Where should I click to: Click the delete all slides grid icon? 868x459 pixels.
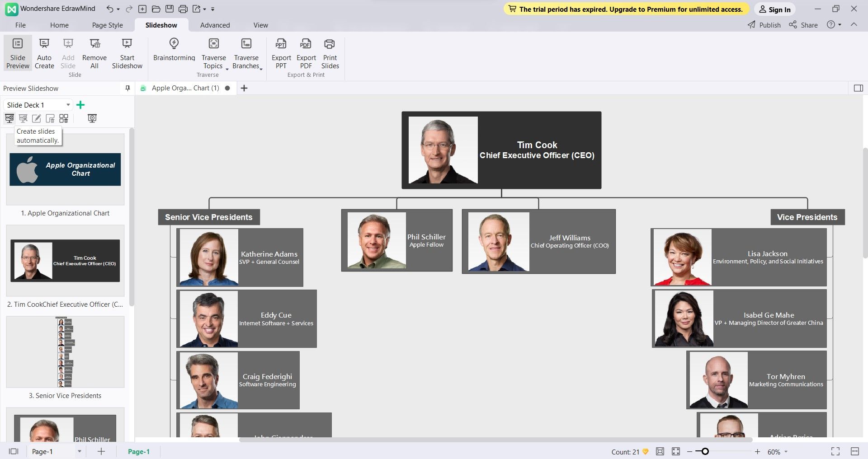[64, 118]
